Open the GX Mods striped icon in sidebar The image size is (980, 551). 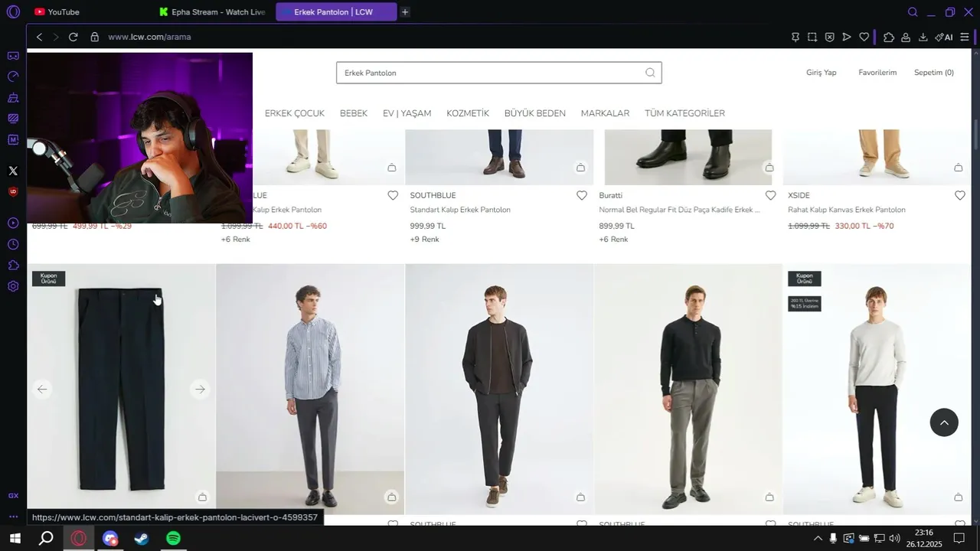pyautogui.click(x=13, y=119)
